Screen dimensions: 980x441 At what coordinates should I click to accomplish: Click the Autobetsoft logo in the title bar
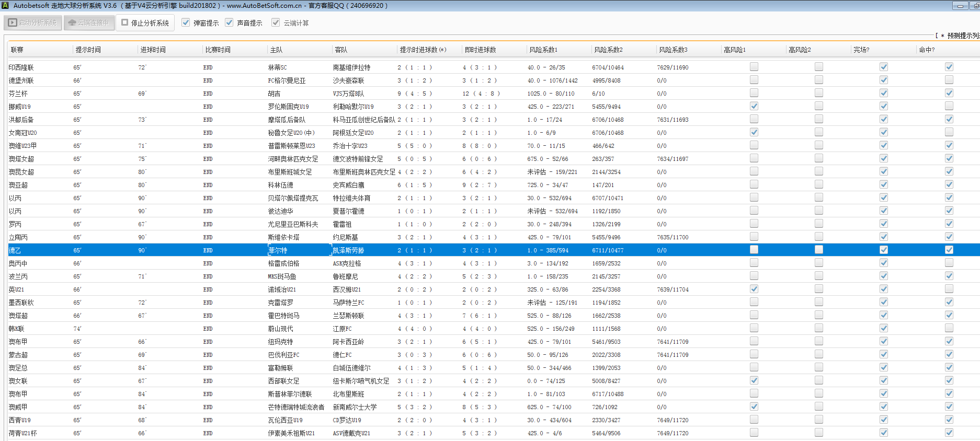(5, 6)
